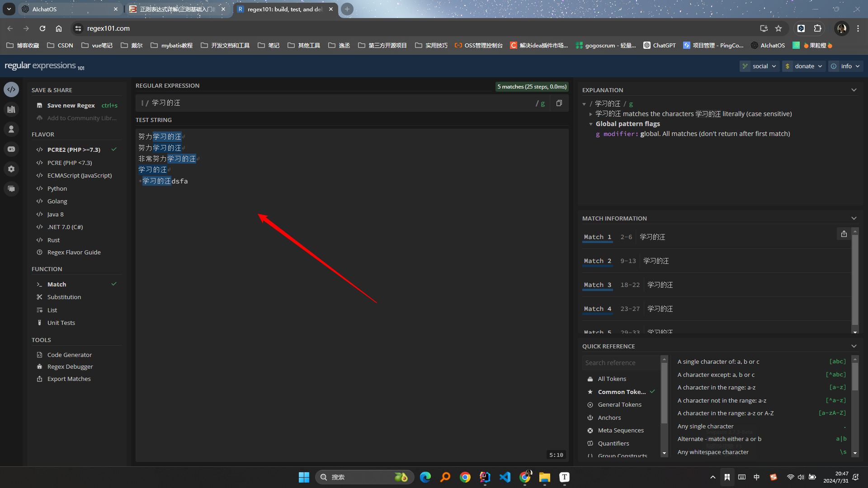Select the Python flavor
The height and width of the screenshot is (488, 868).
[x=57, y=188]
